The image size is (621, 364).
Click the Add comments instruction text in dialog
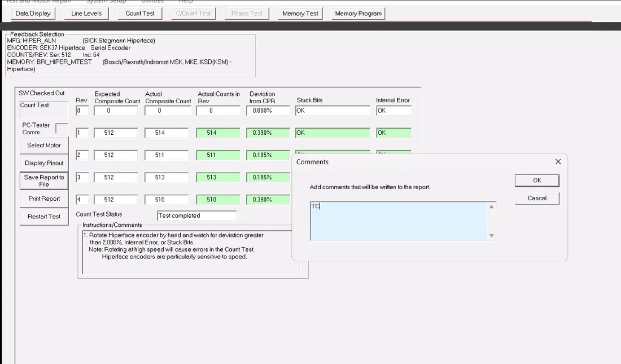pos(370,187)
